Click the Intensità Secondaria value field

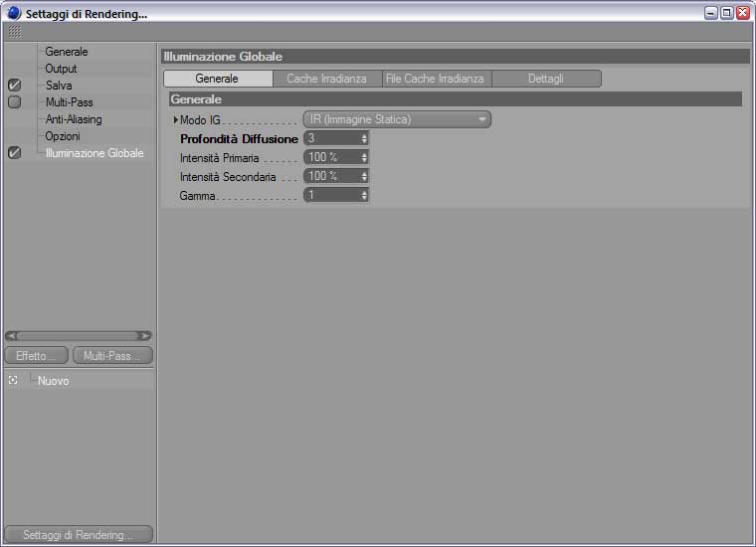pos(331,176)
